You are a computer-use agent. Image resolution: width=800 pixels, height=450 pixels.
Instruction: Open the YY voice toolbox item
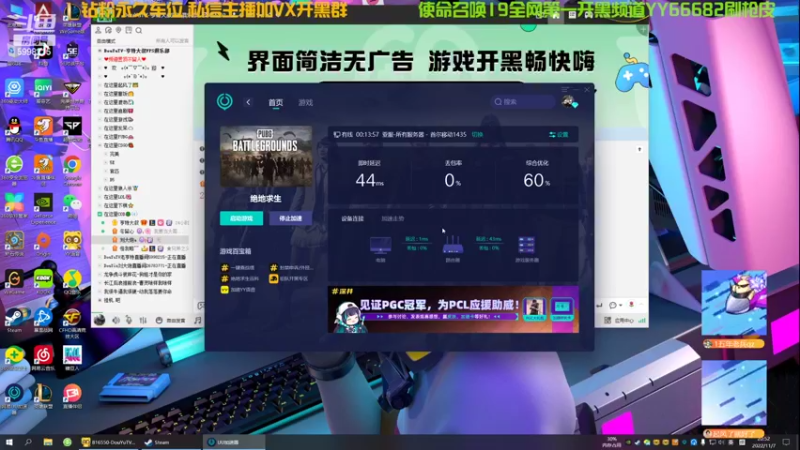tap(238, 289)
